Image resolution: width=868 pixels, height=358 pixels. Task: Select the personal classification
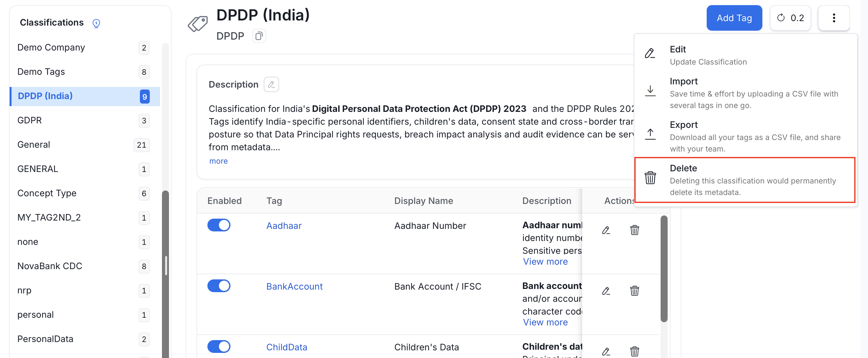click(x=84, y=315)
